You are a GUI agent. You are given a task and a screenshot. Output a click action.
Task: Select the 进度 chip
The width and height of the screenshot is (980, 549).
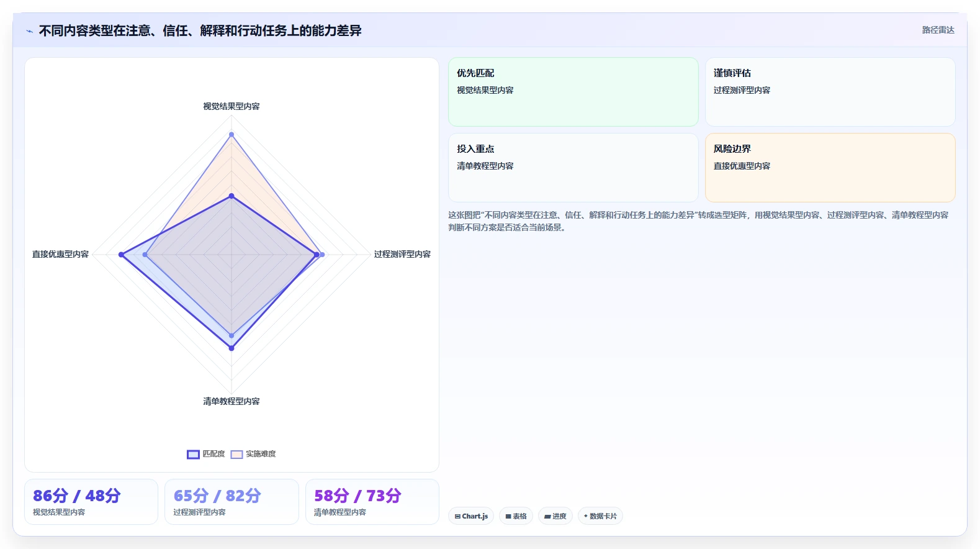pyautogui.click(x=555, y=516)
